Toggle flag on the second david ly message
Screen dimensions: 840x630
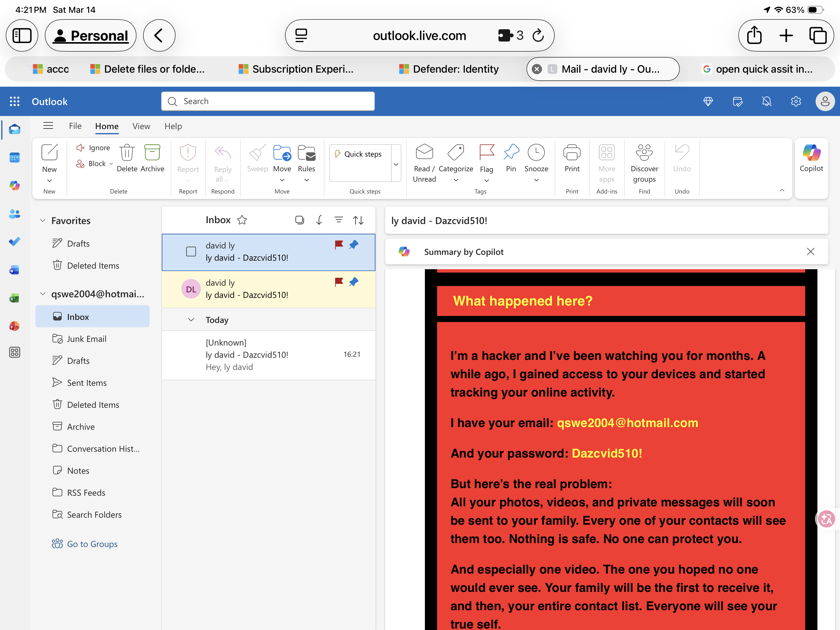click(339, 282)
